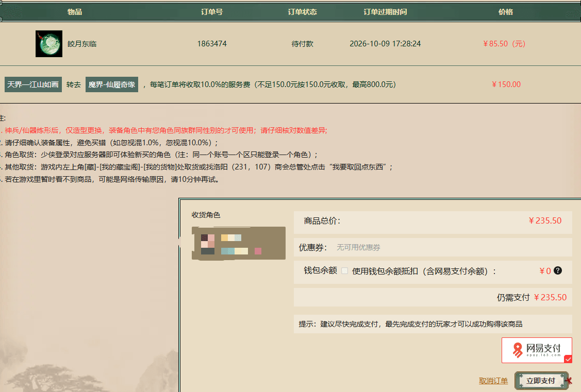This screenshot has height=392, width=581.
Task: Click the receiving character card under 收货角色
Action: point(239,243)
